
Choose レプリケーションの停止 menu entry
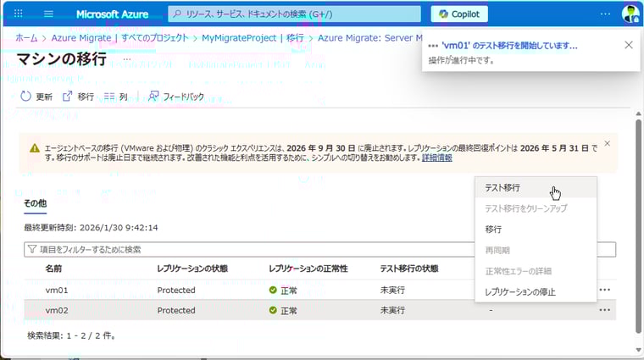coord(536,292)
